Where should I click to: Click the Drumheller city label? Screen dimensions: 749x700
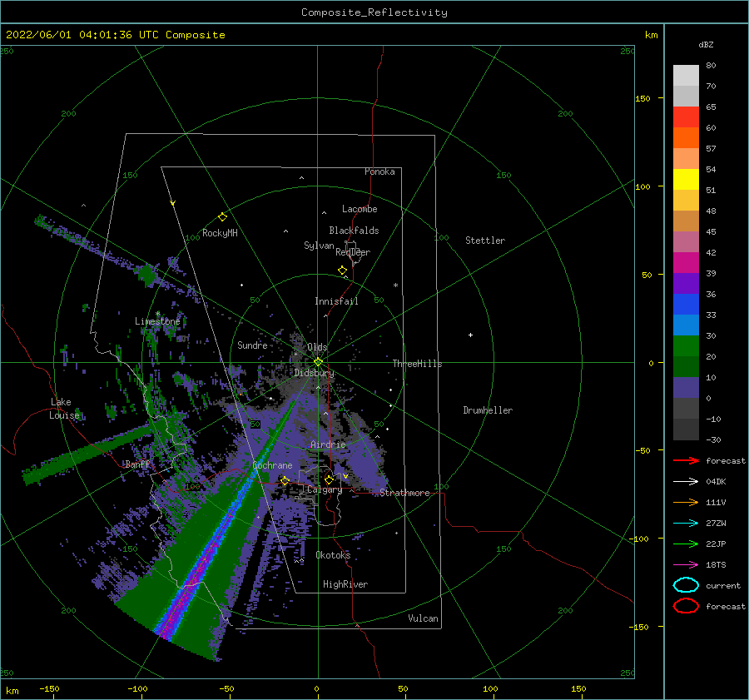[488, 410]
